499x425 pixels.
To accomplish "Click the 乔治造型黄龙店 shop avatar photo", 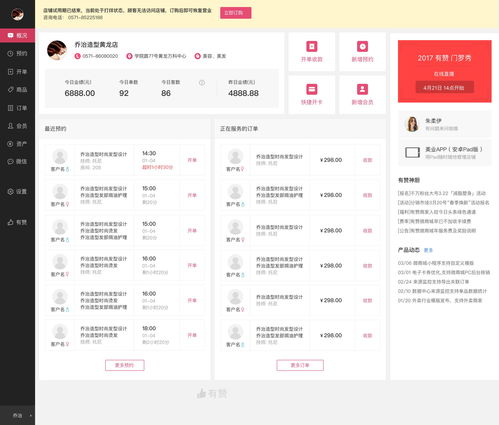I will 57,50.
